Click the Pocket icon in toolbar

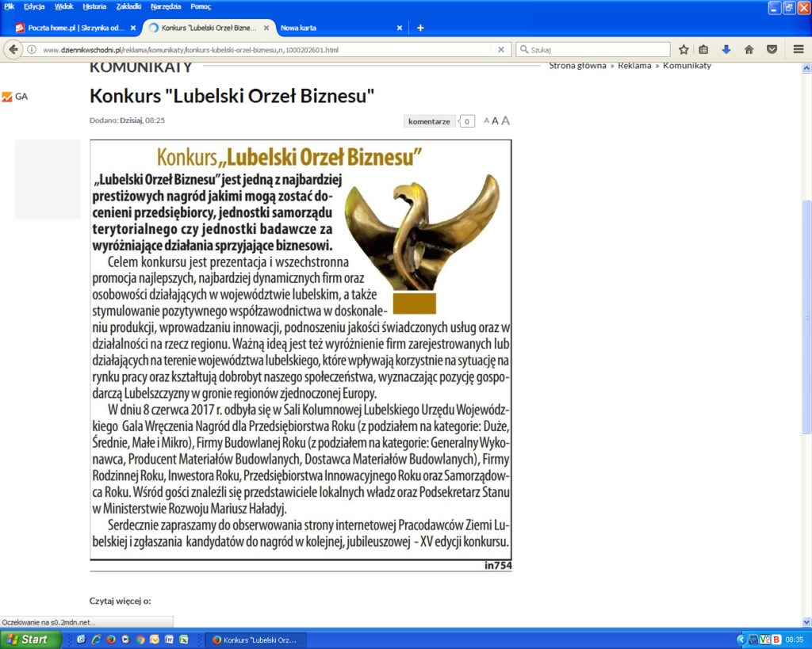tap(772, 49)
